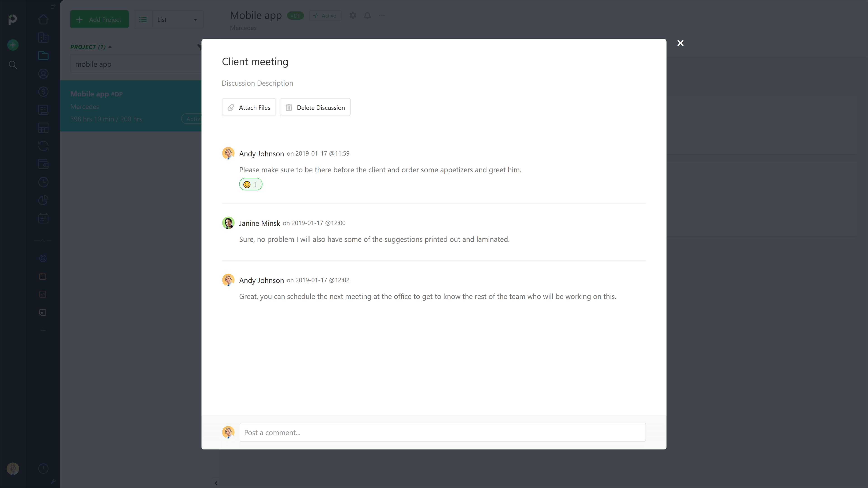Open the Home dashboard from sidebar

(43, 19)
